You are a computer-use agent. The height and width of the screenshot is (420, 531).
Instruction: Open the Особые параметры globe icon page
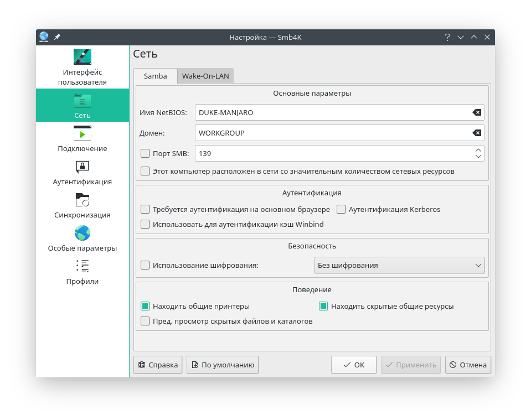pos(83,238)
